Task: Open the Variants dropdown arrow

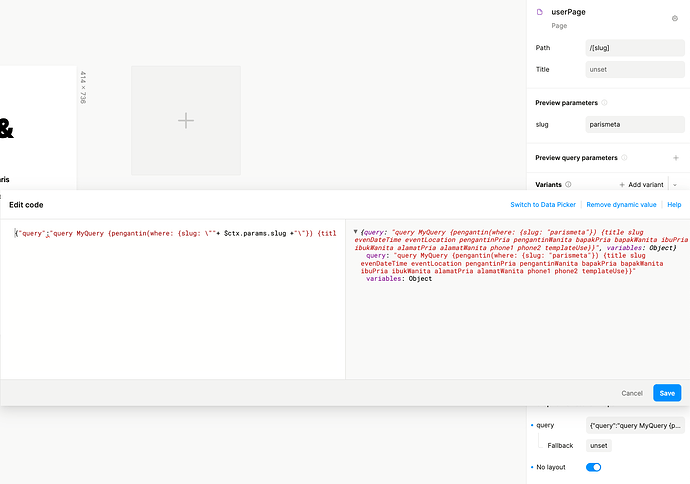Action: pyautogui.click(x=675, y=185)
